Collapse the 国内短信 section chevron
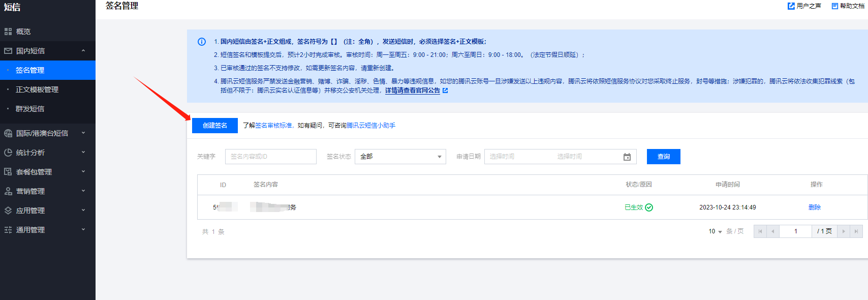This screenshot has width=868, height=300. (83, 51)
